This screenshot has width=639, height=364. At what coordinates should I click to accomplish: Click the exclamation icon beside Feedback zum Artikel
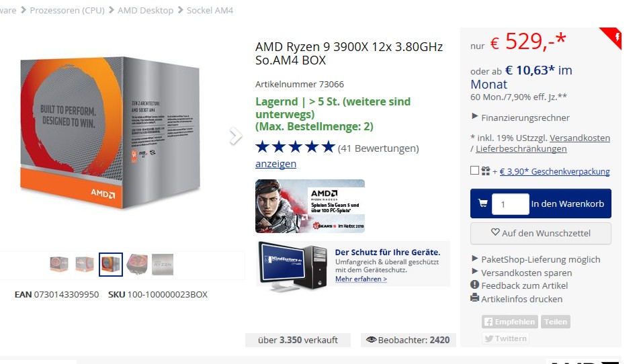475,285
